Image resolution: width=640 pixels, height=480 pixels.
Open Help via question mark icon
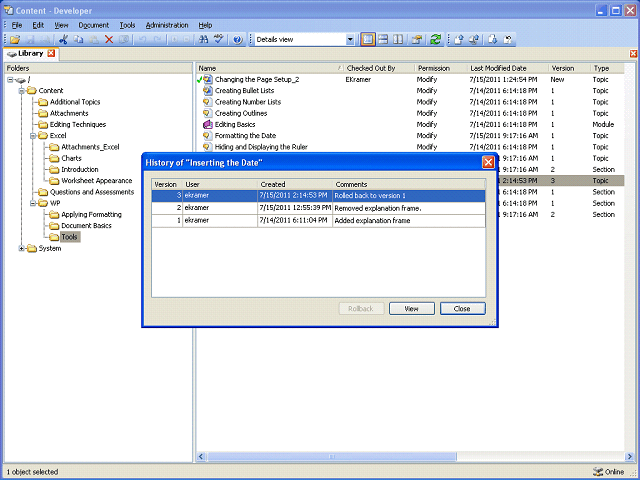click(x=238, y=40)
